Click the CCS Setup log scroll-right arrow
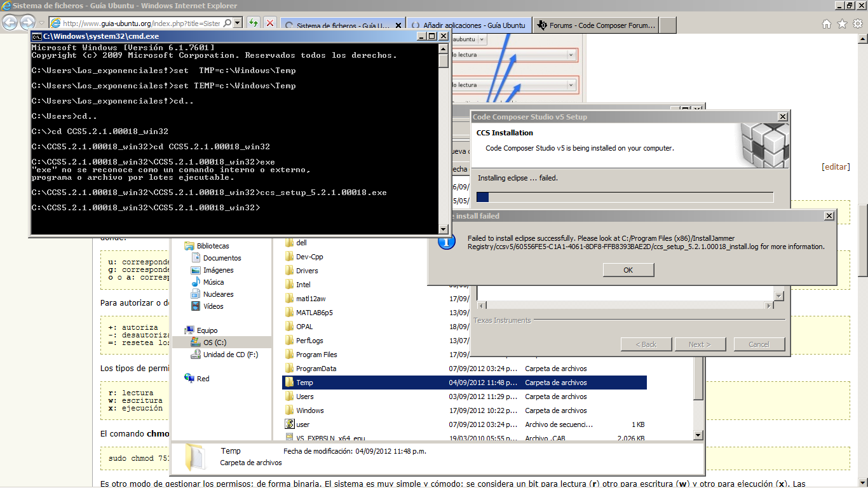The width and height of the screenshot is (868, 488). [x=769, y=306]
